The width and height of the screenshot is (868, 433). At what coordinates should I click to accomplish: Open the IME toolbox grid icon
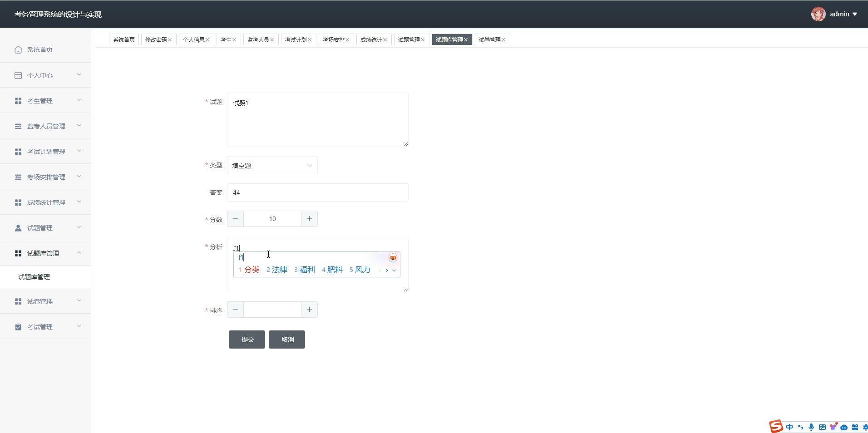click(x=855, y=427)
